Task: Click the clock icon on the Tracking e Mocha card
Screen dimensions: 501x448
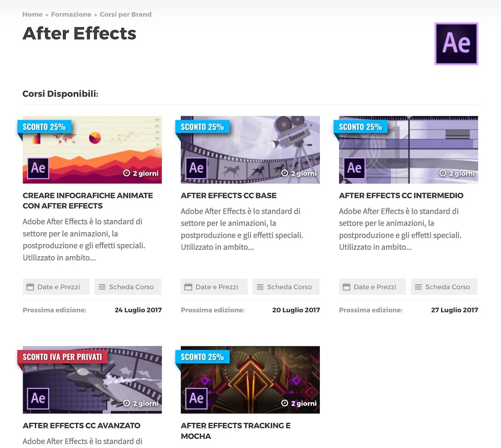Action: [284, 403]
